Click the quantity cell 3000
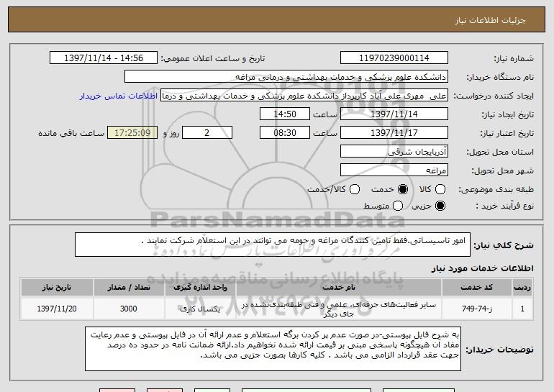This screenshot has width=554, height=392. pyautogui.click(x=129, y=309)
